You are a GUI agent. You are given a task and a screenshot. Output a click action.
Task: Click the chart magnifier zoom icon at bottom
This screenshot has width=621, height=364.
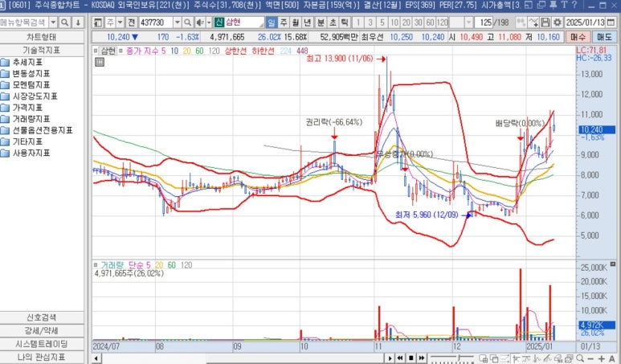pyautogui.click(x=580, y=358)
